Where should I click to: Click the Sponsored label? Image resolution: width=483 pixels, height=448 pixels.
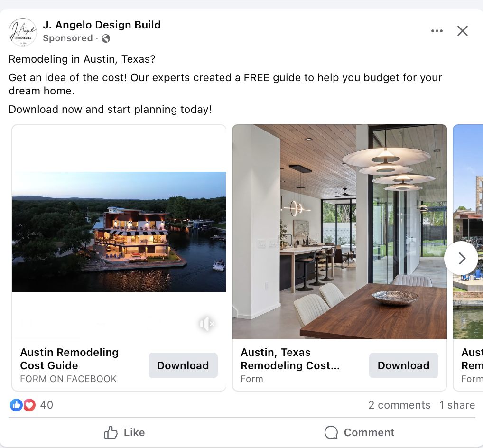click(x=68, y=38)
